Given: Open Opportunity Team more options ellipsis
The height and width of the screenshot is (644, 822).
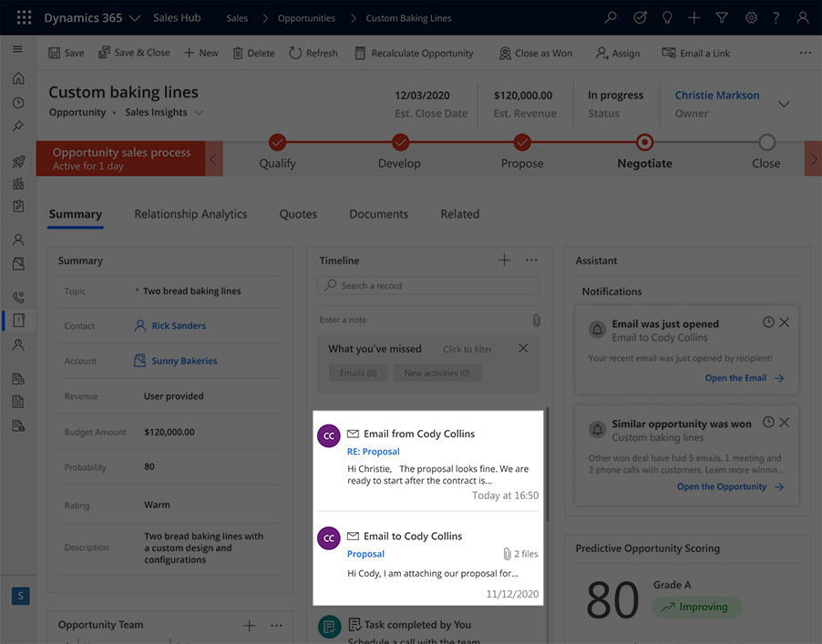Looking at the screenshot, I should coord(276,625).
